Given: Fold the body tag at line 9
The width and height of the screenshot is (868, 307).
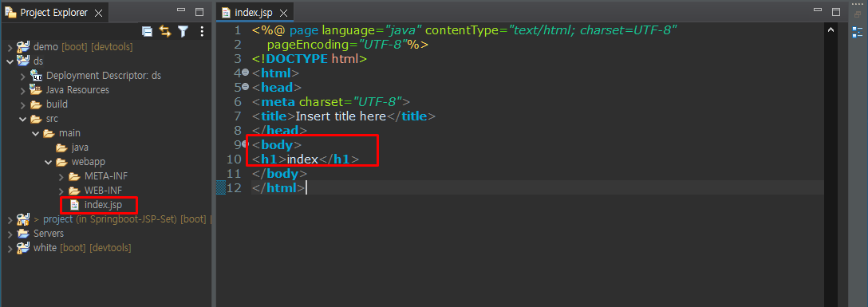Looking at the screenshot, I should tap(245, 144).
